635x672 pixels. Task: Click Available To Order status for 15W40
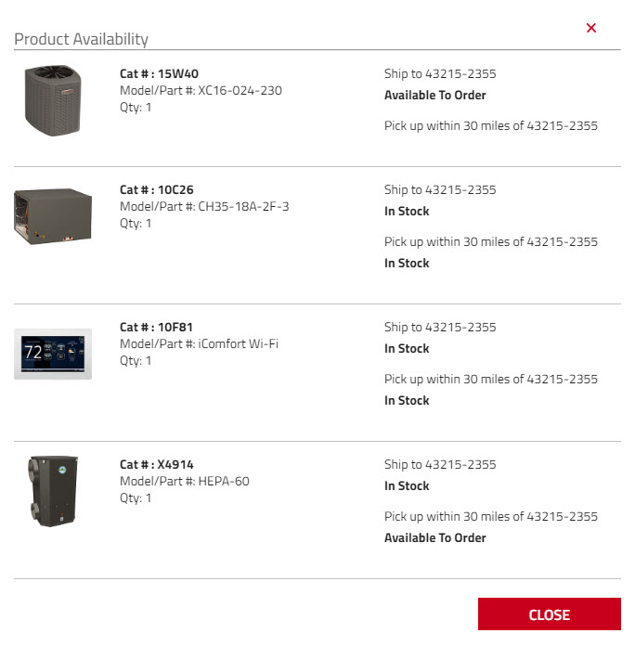pos(434,96)
